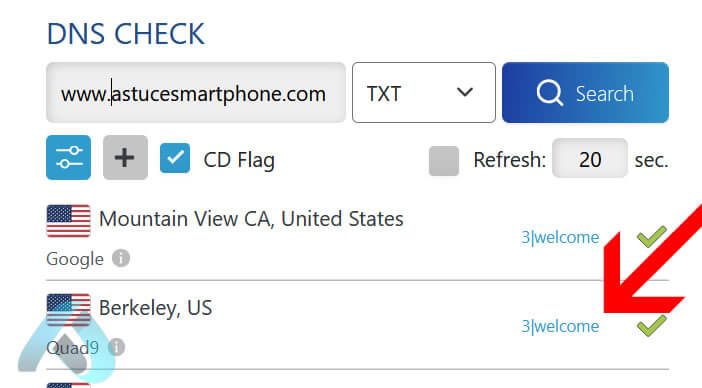
Task: Click the US flag for Mountain View
Action: tap(68, 221)
